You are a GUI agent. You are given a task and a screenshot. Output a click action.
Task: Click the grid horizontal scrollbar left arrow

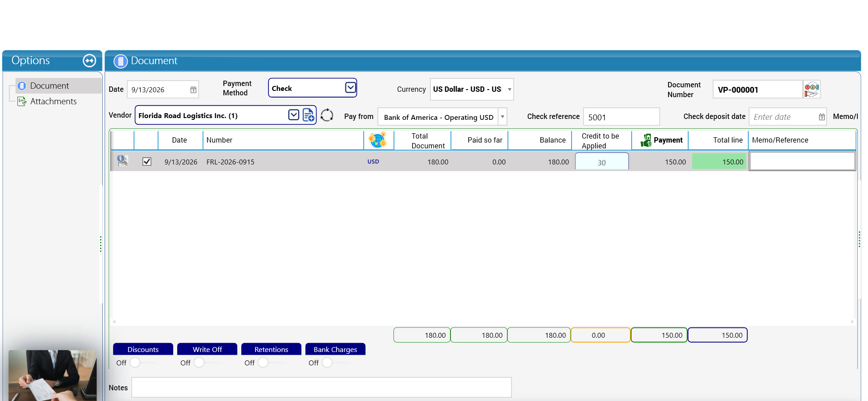point(114,321)
